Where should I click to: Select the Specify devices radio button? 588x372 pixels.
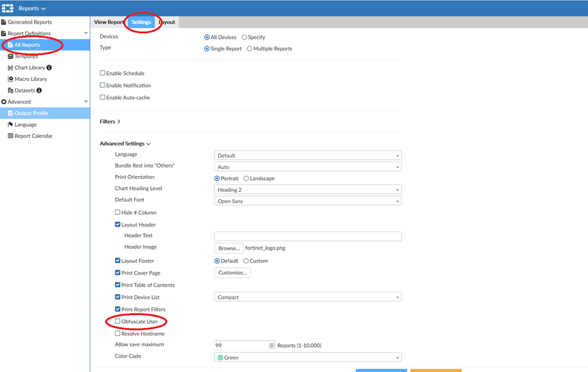[244, 37]
